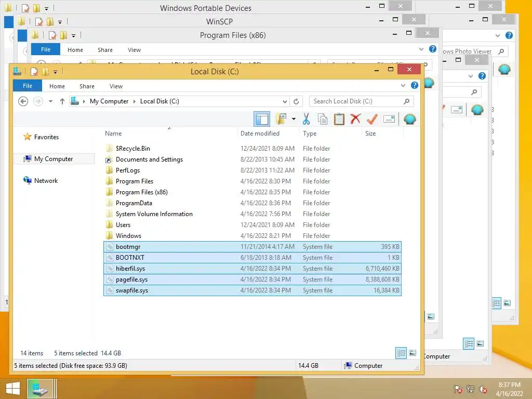532x399 pixels.
Task: Select the ProgramData folder
Action: click(252, 203)
